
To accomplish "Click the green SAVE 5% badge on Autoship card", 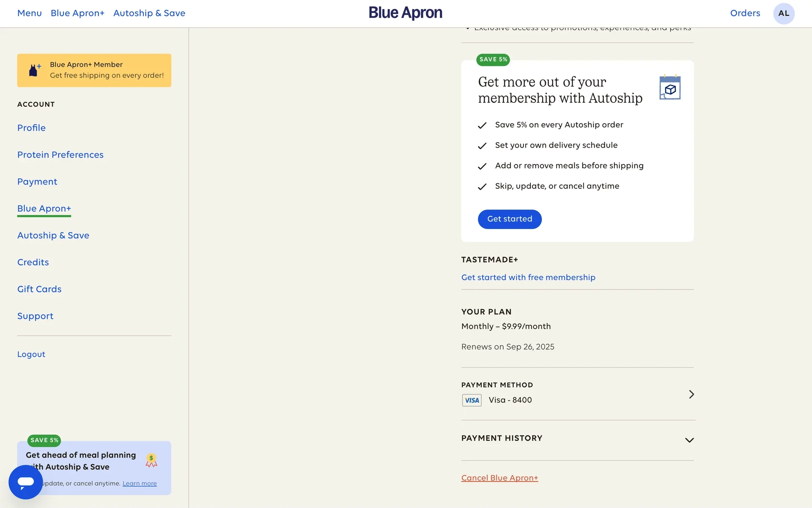I will [493, 60].
